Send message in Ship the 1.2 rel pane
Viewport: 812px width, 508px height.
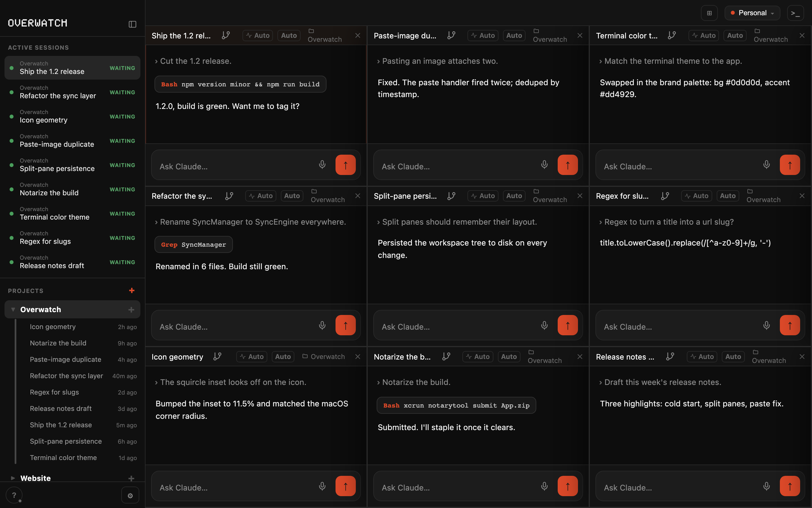click(x=345, y=165)
